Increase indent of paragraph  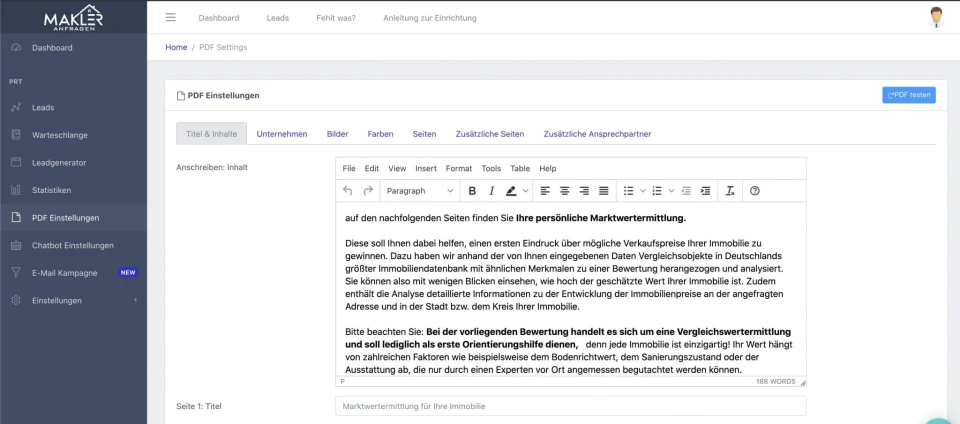[x=705, y=191]
